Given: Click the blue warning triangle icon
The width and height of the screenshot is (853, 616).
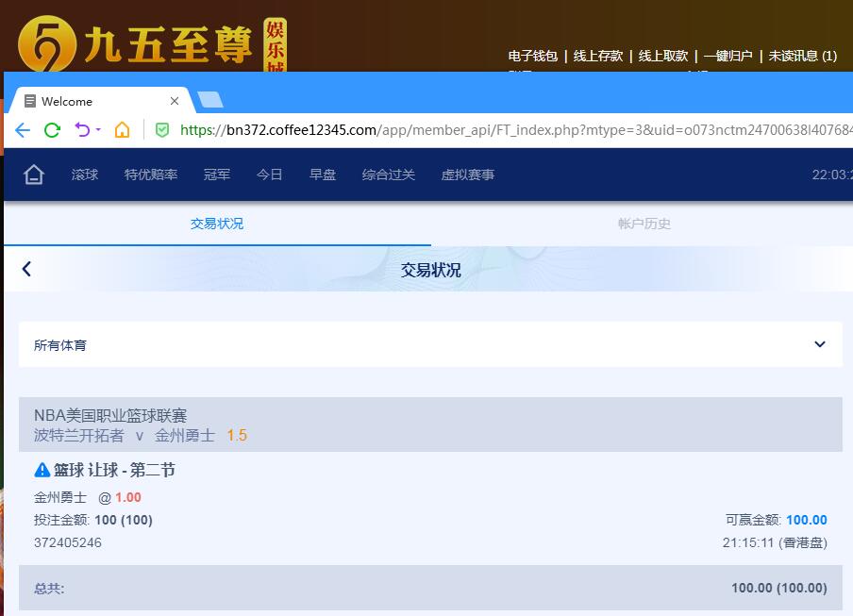Looking at the screenshot, I should (42, 470).
